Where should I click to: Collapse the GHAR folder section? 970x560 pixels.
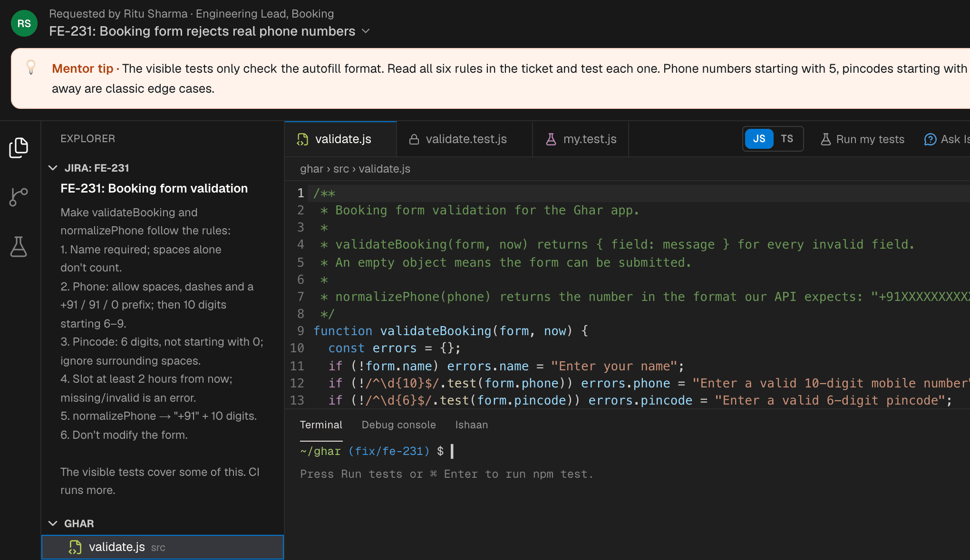coord(53,523)
